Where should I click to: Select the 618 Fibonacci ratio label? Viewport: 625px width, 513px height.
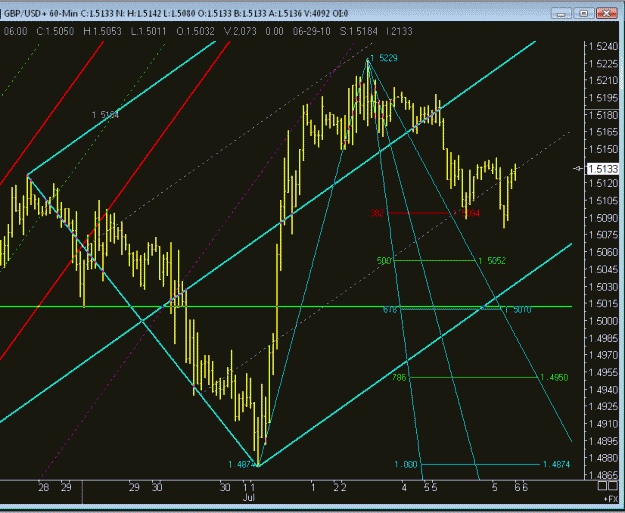click(x=389, y=310)
